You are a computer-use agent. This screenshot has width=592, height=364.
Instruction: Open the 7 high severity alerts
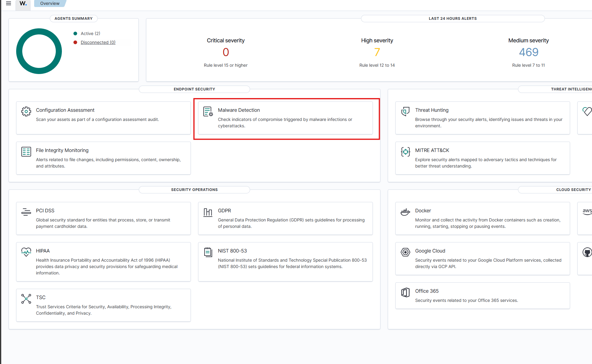[x=377, y=52]
